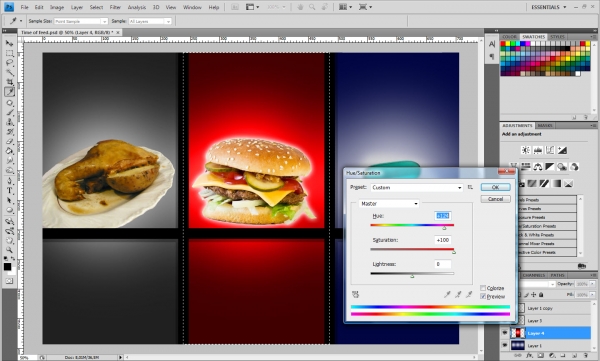This screenshot has width=600, height=361.
Task: Open the layer Opacity dropdown arrow
Action: pos(592,284)
